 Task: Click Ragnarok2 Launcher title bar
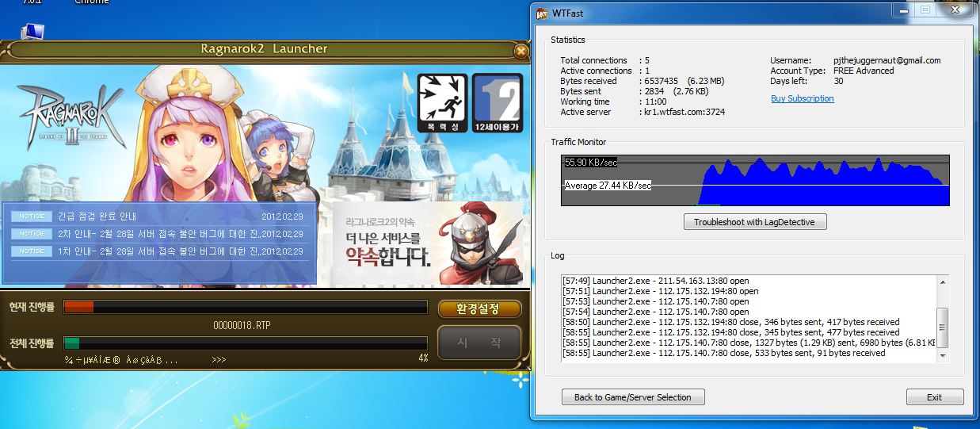[x=264, y=49]
